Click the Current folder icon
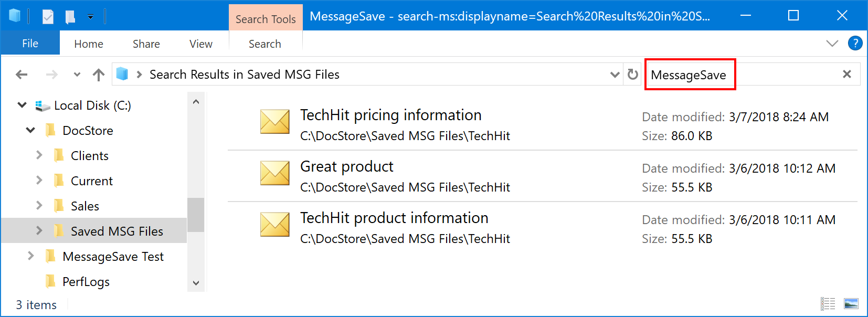 59,181
